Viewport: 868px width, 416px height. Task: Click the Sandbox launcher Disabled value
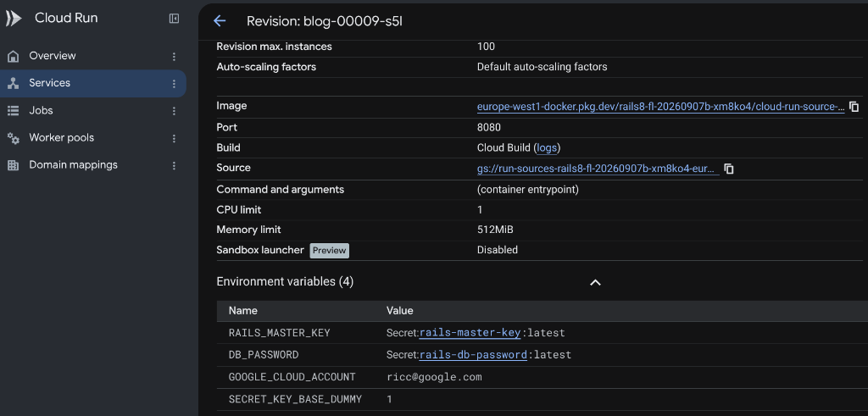pyautogui.click(x=497, y=250)
